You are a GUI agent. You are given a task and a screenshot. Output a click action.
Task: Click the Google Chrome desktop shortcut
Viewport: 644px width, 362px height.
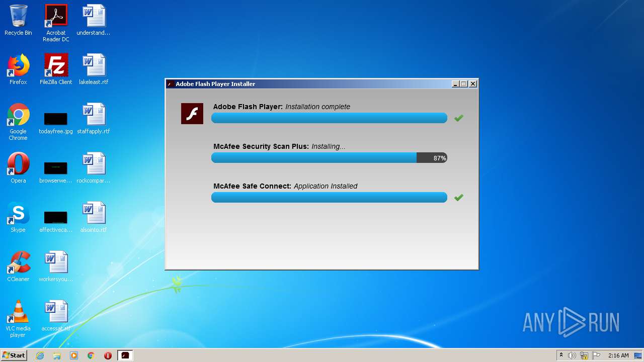pyautogui.click(x=18, y=122)
